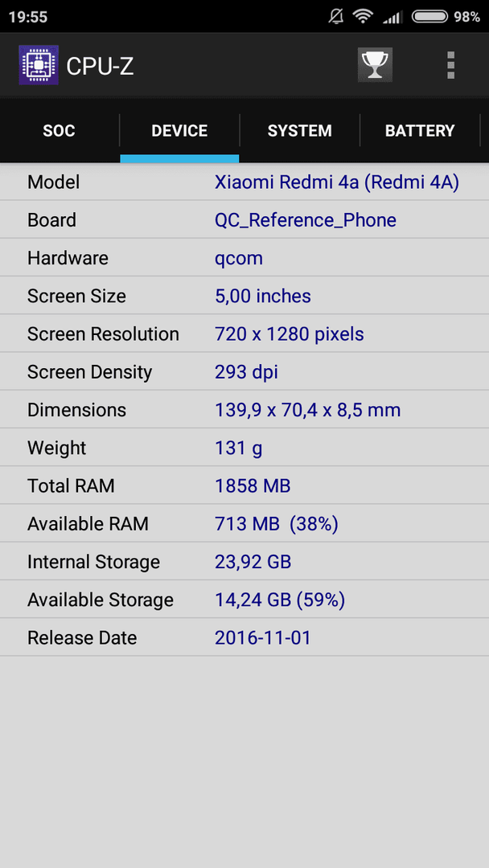Tap the Board value QC_Reference_Phone
Screen dimensions: 489x868
click(x=305, y=220)
